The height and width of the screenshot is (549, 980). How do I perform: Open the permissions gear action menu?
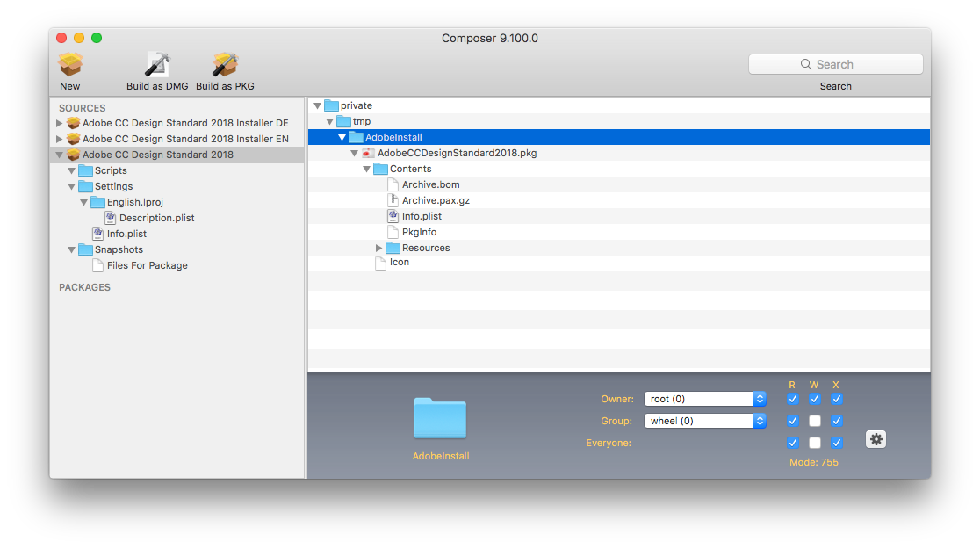(x=876, y=439)
